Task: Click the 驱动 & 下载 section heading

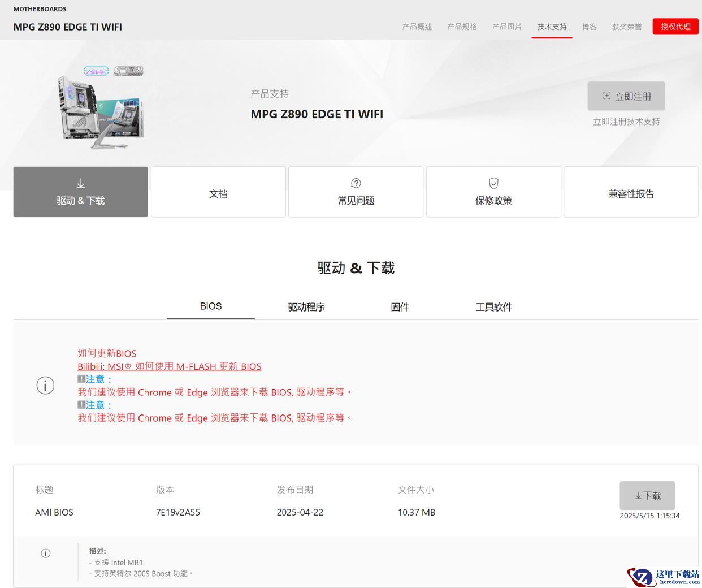Action: (x=356, y=268)
